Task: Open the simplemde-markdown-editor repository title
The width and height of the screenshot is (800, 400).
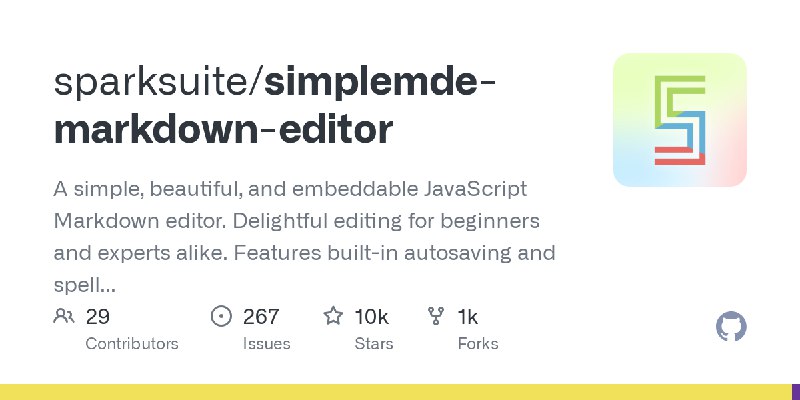Action: (276, 106)
